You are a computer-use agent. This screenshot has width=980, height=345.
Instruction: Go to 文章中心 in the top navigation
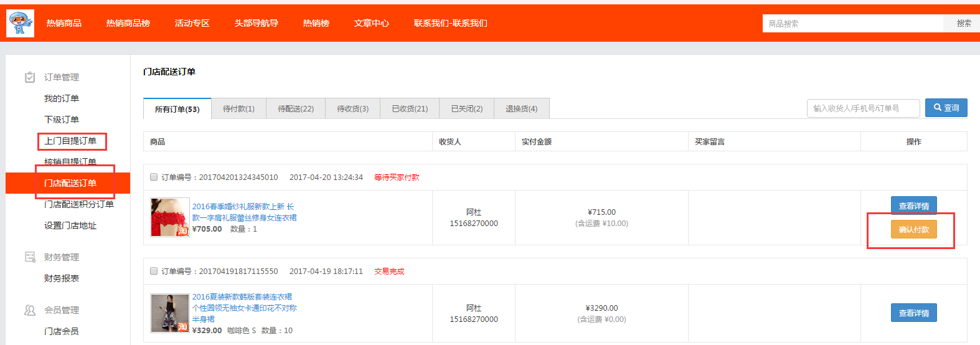[371, 24]
